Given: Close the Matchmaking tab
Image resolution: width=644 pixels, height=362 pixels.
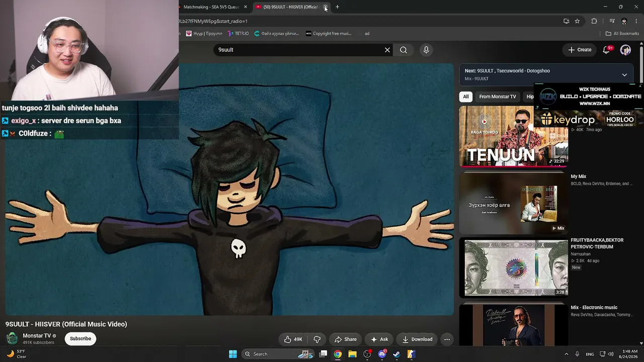Looking at the screenshot, I should coord(246,7).
